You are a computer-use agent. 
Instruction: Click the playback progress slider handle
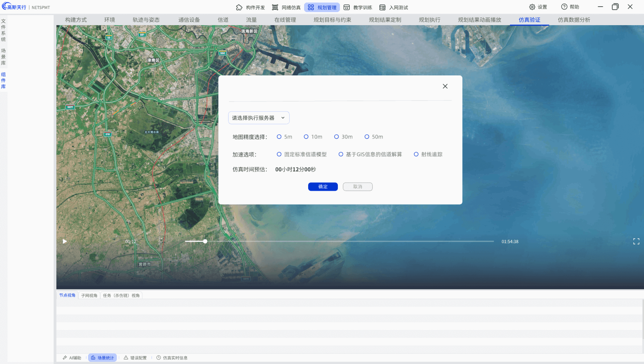click(205, 241)
